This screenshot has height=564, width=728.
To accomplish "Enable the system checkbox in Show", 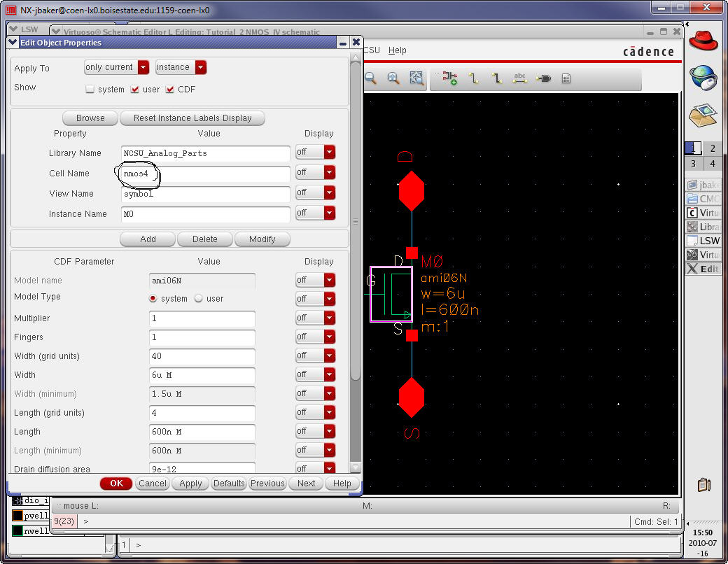I will coord(90,90).
